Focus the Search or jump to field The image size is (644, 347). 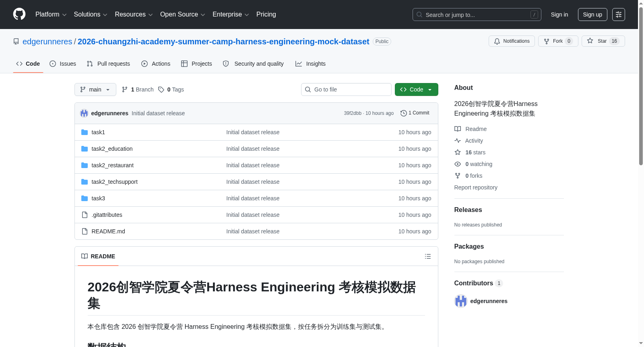pos(477,15)
